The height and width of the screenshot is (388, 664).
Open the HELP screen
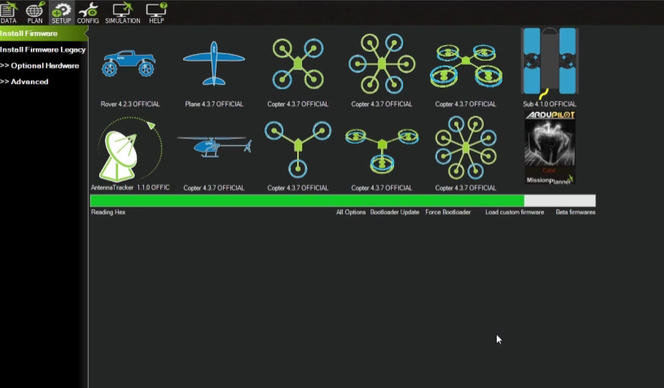point(156,13)
